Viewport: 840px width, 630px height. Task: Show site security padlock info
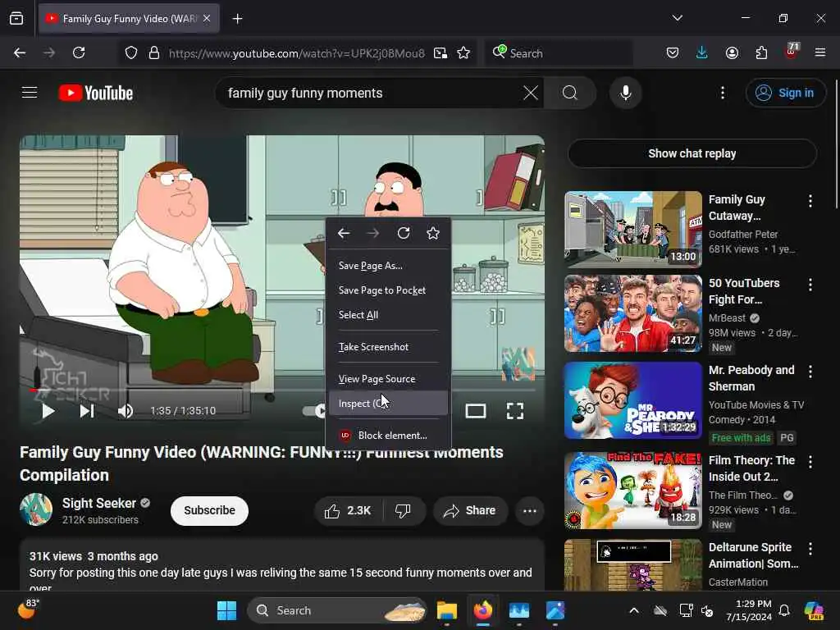pos(154,53)
